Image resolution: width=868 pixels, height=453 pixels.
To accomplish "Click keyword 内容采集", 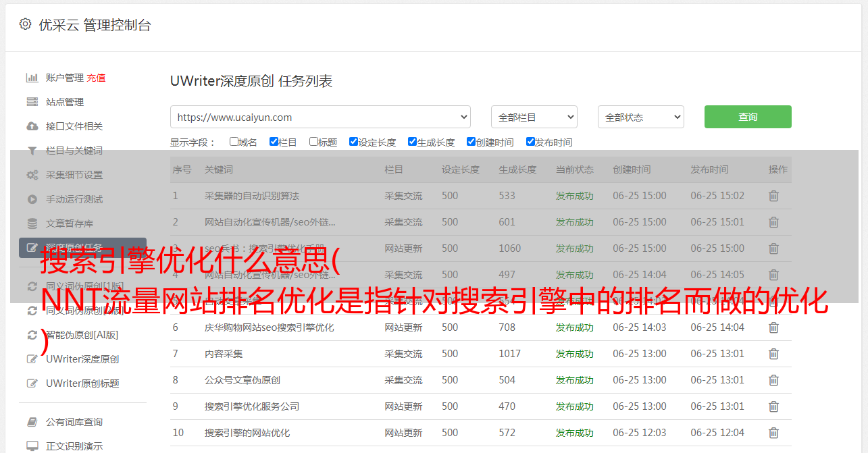I will click(224, 354).
